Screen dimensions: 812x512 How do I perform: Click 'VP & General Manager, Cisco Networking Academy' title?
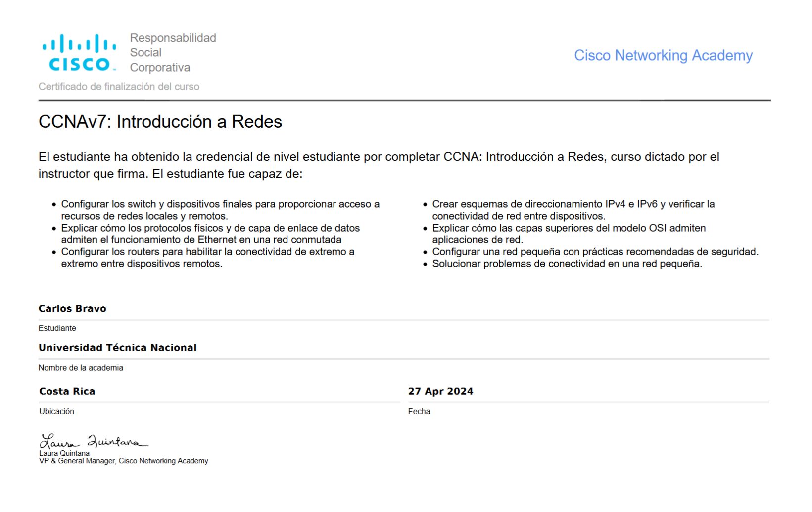pyautogui.click(x=124, y=461)
